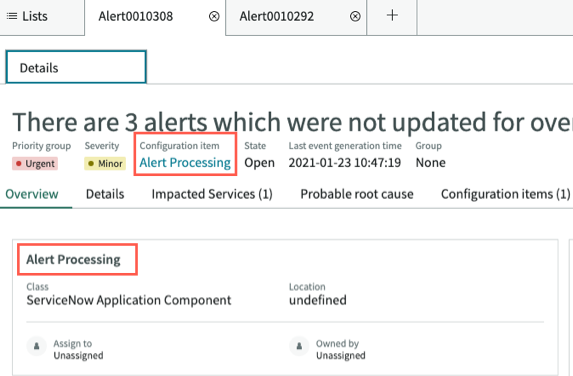Open the Configuration items (1) tab
The width and height of the screenshot is (573, 376).
point(505,194)
